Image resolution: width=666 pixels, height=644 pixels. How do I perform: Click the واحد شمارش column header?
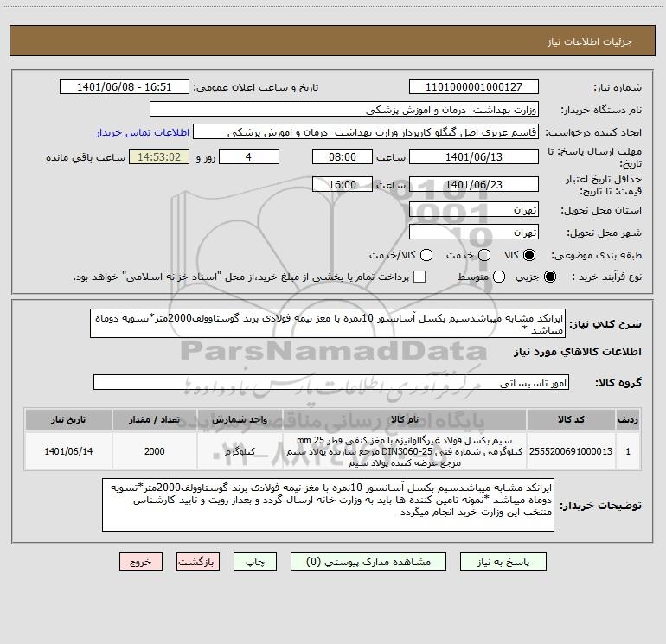click(240, 419)
